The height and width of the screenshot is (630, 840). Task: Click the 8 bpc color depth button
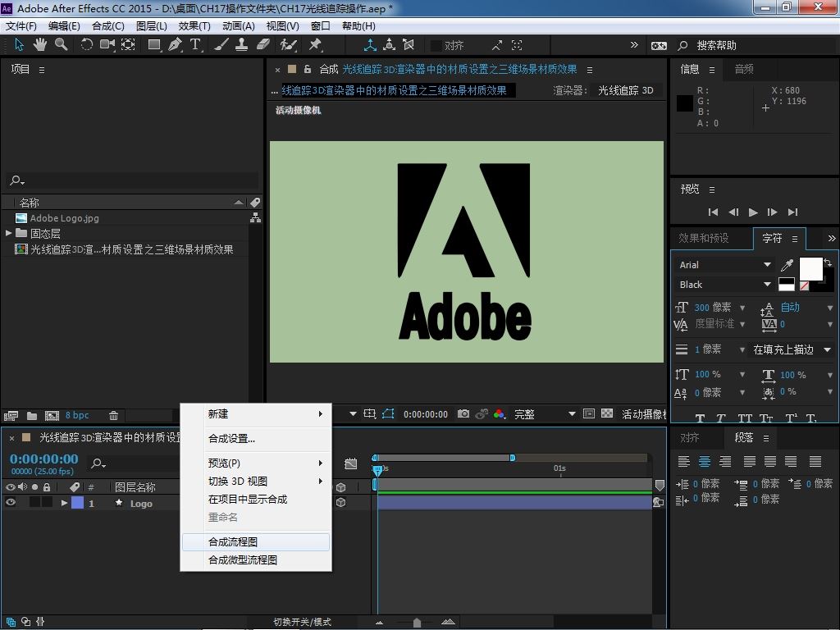click(x=77, y=415)
